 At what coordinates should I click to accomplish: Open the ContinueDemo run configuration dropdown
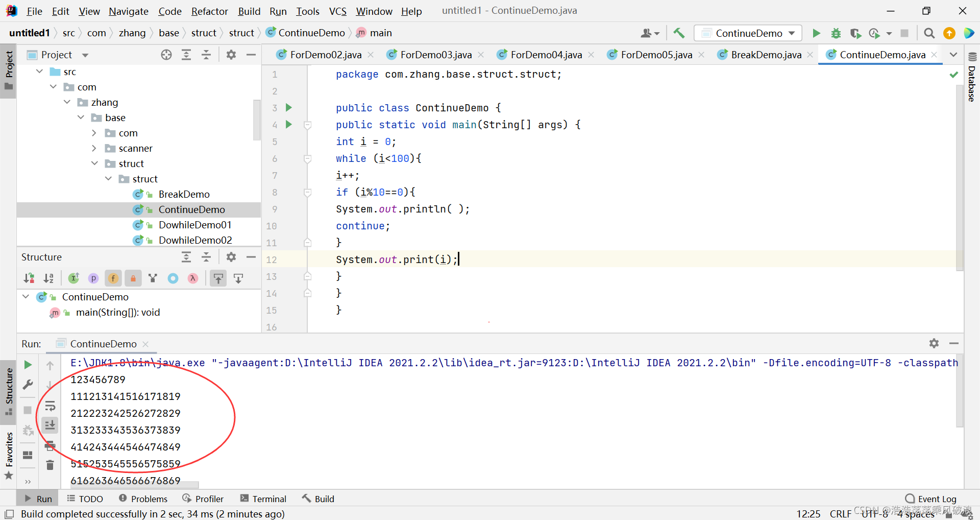748,33
